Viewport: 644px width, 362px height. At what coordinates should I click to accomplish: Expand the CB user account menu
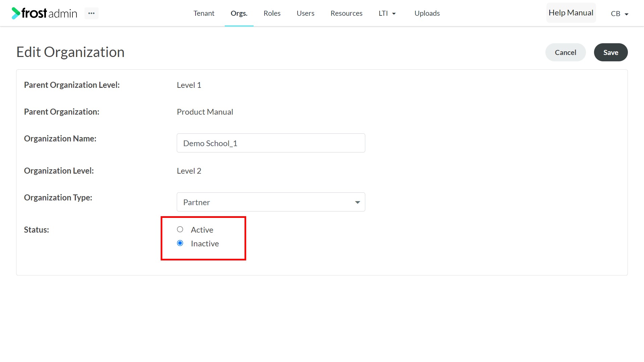click(x=619, y=13)
